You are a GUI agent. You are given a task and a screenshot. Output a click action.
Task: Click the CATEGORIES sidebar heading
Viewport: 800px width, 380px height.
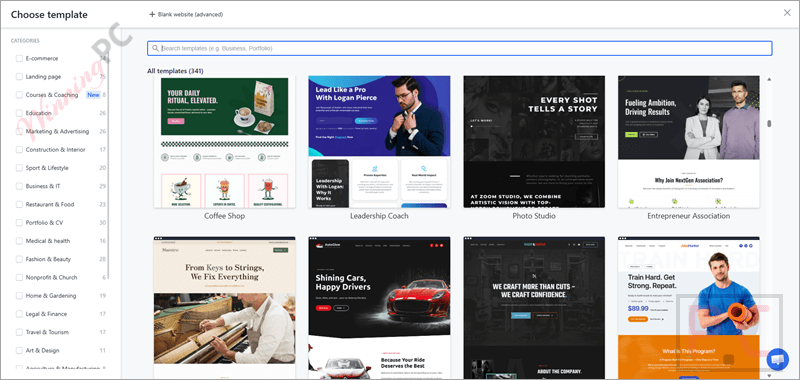coord(25,41)
